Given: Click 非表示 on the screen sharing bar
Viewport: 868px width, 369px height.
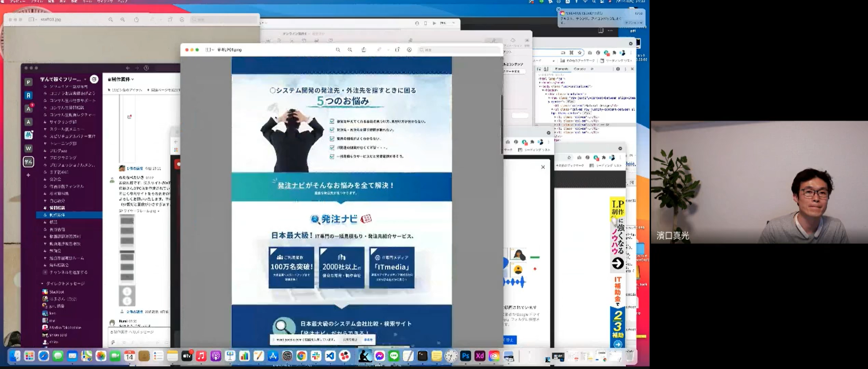Looking at the screenshot, I should pos(368,340).
